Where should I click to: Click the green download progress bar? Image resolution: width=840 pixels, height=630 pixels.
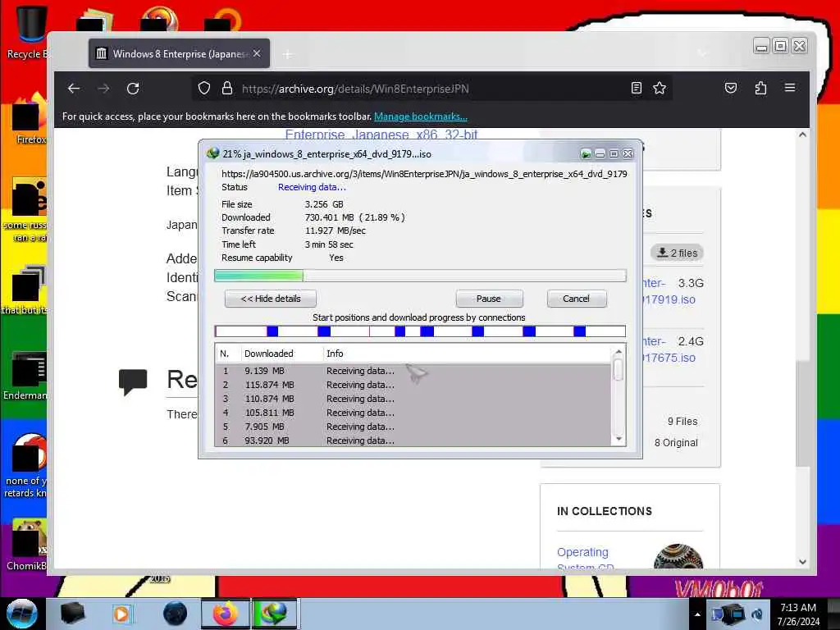[x=420, y=276]
